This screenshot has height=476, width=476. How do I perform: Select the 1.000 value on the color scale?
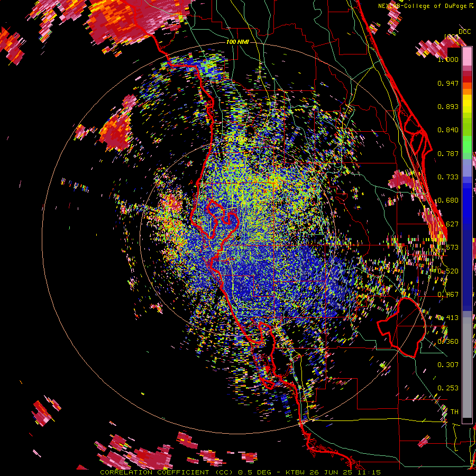[x=448, y=59]
